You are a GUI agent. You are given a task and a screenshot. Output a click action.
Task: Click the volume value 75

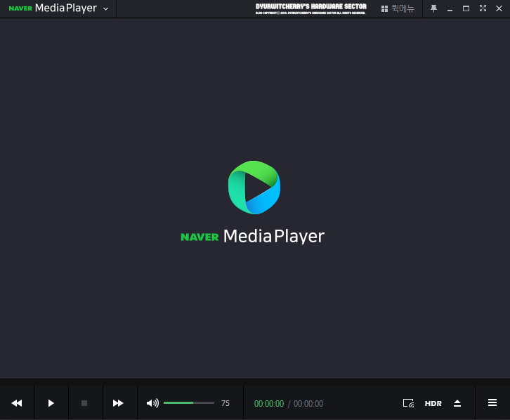point(225,403)
